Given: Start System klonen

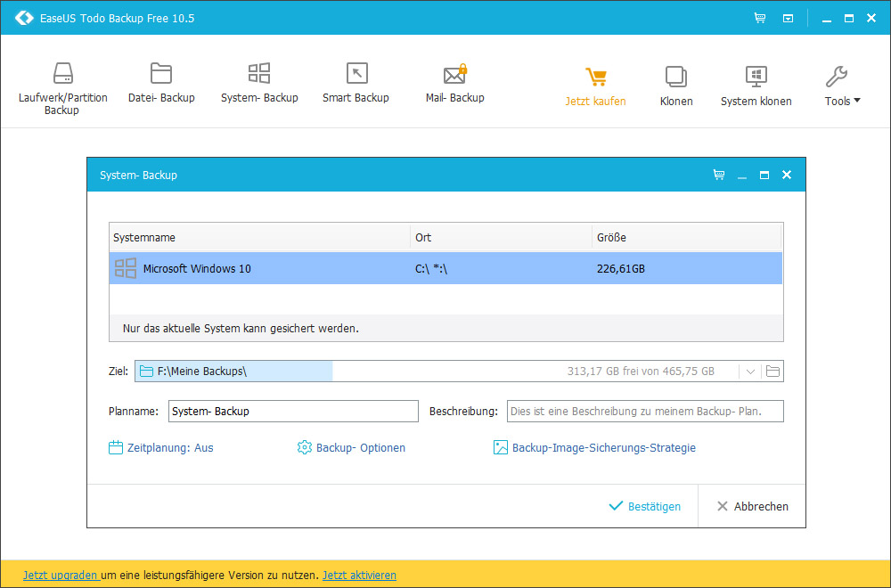Looking at the screenshot, I should (x=756, y=86).
